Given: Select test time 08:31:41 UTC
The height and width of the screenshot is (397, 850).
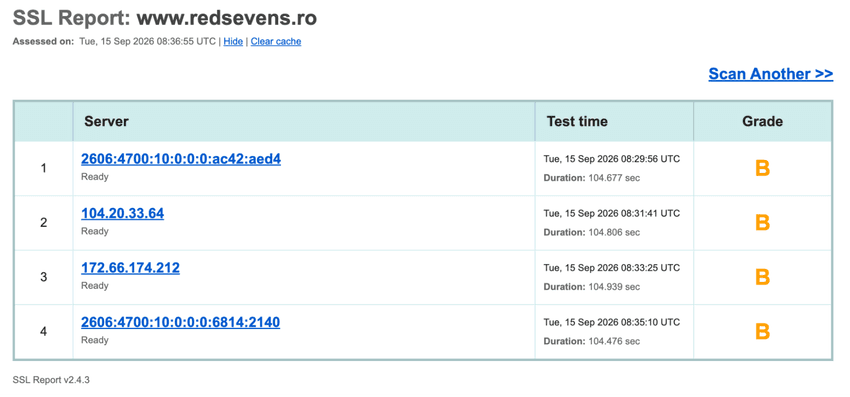Looking at the screenshot, I should [x=611, y=213].
